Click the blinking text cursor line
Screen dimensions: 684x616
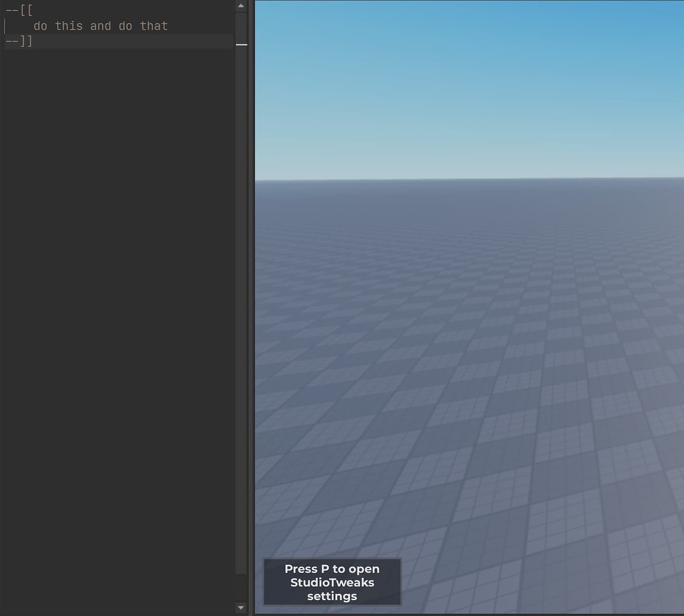(5, 25)
